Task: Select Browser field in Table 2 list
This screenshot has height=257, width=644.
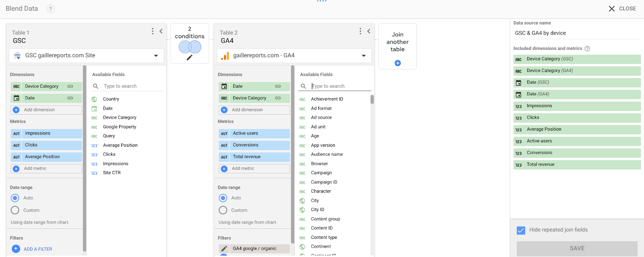Action: 319,164
